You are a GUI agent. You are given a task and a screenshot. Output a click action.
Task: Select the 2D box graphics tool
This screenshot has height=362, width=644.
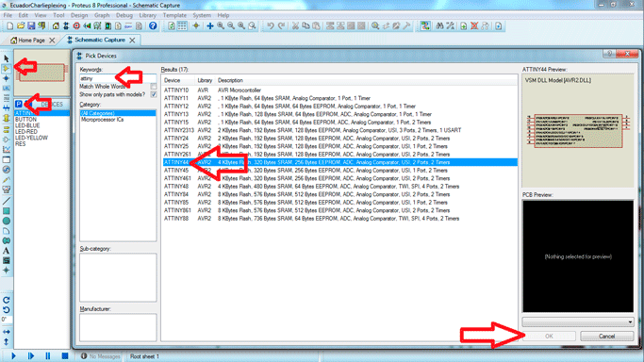pos(7,211)
